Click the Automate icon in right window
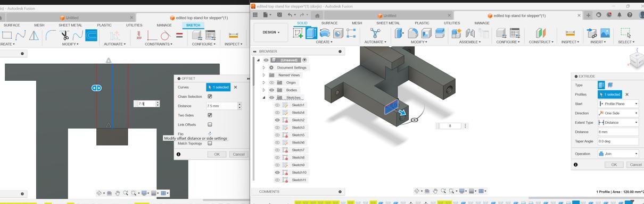644x204 pixels. [375, 33]
